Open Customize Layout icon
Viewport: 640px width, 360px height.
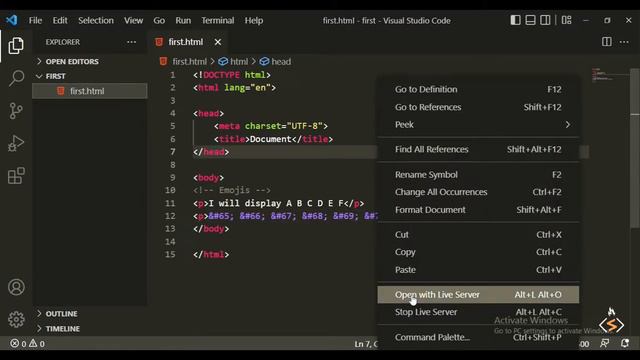coord(567,20)
